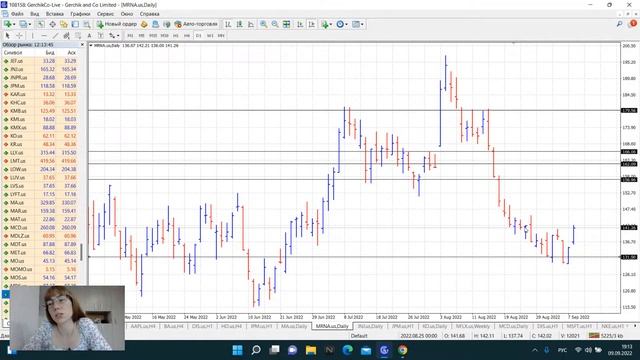Open the Indicators list icon
The width and height of the screenshot is (640, 360).
[325, 24]
